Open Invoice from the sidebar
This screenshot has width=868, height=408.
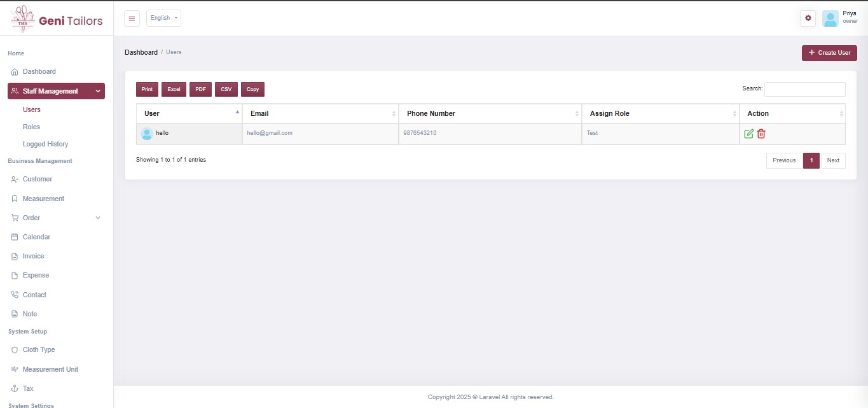pos(33,256)
